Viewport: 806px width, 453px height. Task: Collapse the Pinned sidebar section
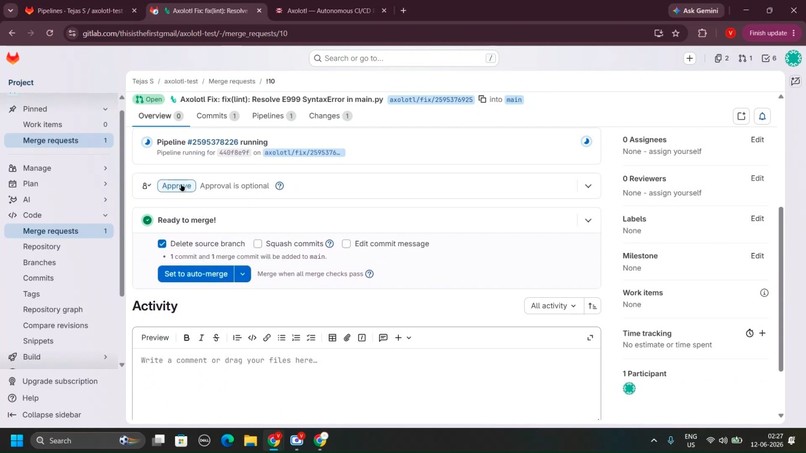(x=105, y=109)
